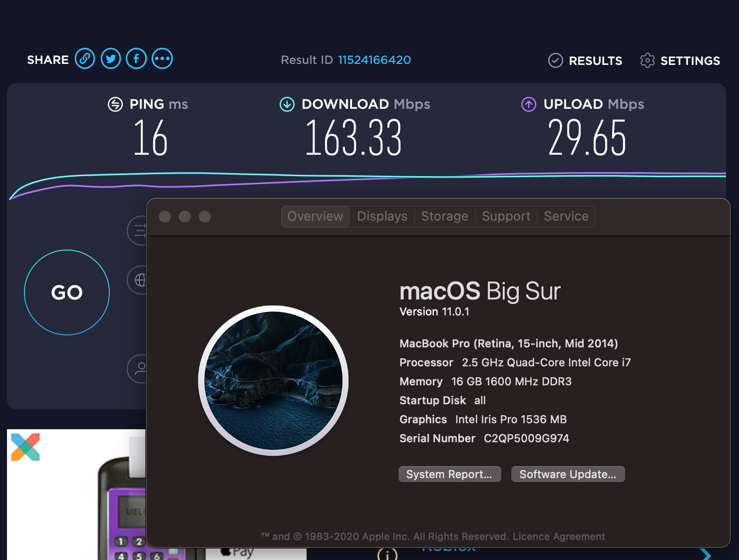Click the download value 163.33
Viewport: 739px width, 560px height.
click(x=353, y=138)
